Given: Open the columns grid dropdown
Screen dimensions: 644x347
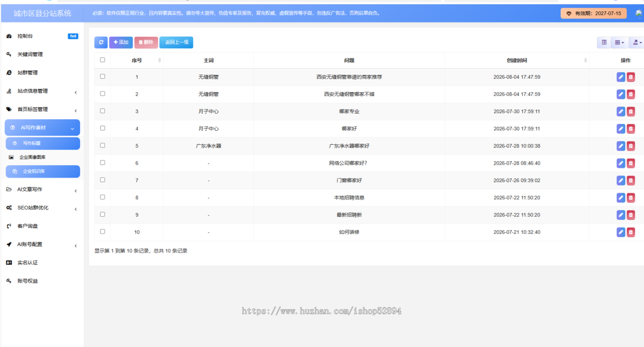Looking at the screenshot, I should (619, 42).
